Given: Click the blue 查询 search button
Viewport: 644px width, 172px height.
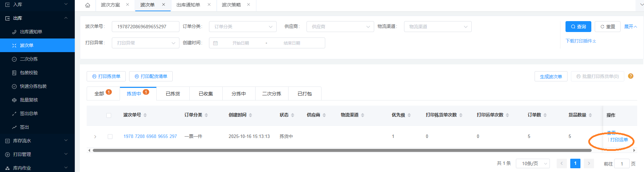Looking at the screenshot, I should click(x=578, y=27).
